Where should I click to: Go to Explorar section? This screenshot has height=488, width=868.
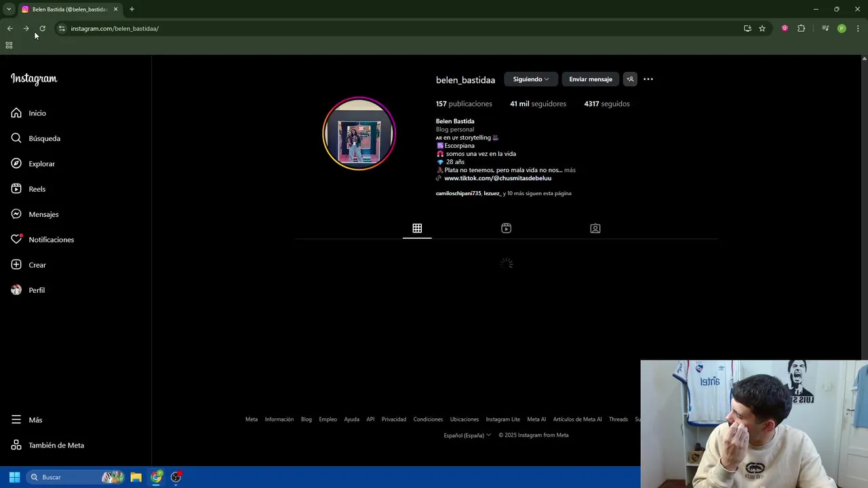(41, 164)
